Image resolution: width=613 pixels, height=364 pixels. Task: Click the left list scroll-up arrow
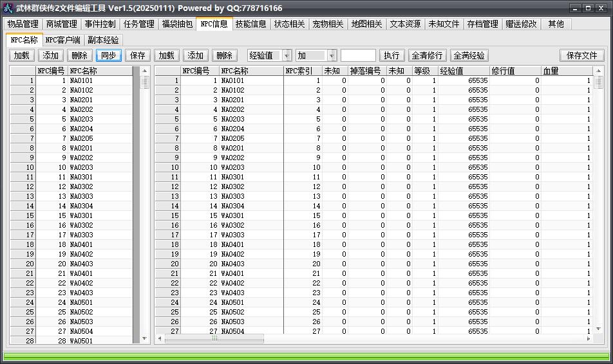click(x=145, y=71)
